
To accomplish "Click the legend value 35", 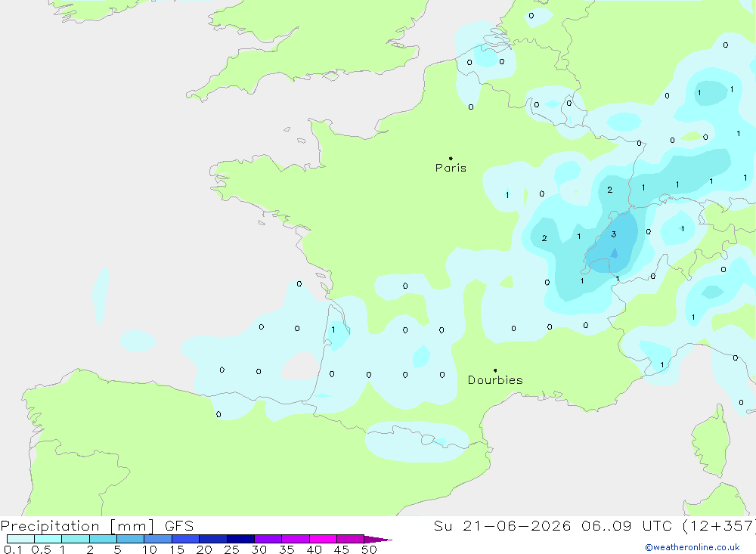I will point(287,549).
